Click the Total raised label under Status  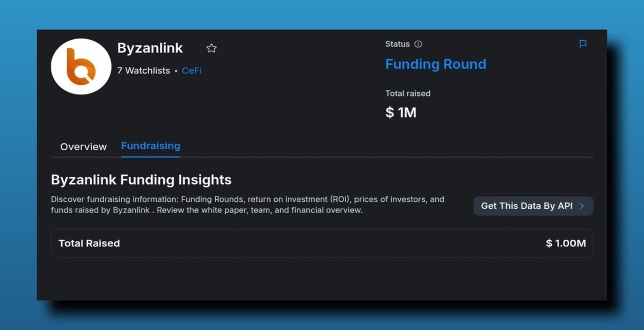coord(408,93)
